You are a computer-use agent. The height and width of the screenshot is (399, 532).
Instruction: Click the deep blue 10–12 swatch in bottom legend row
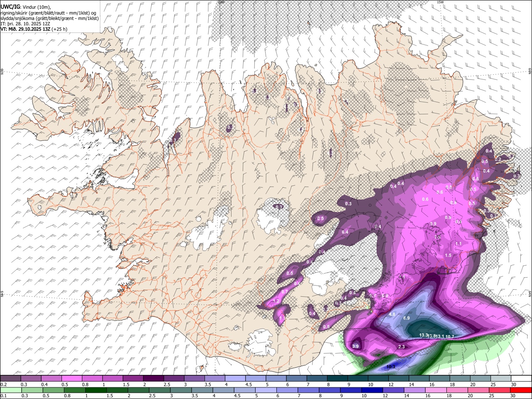click(x=372, y=390)
